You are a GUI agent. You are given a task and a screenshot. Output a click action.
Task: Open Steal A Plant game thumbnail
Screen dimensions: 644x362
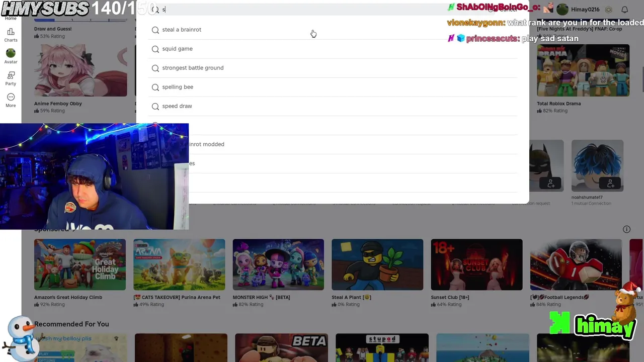(377, 264)
